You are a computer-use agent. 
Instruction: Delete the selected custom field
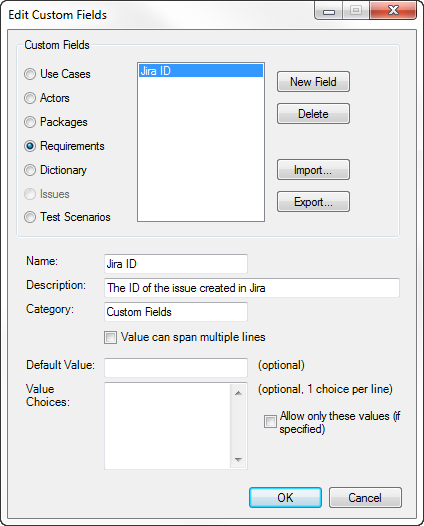click(x=313, y=114)
